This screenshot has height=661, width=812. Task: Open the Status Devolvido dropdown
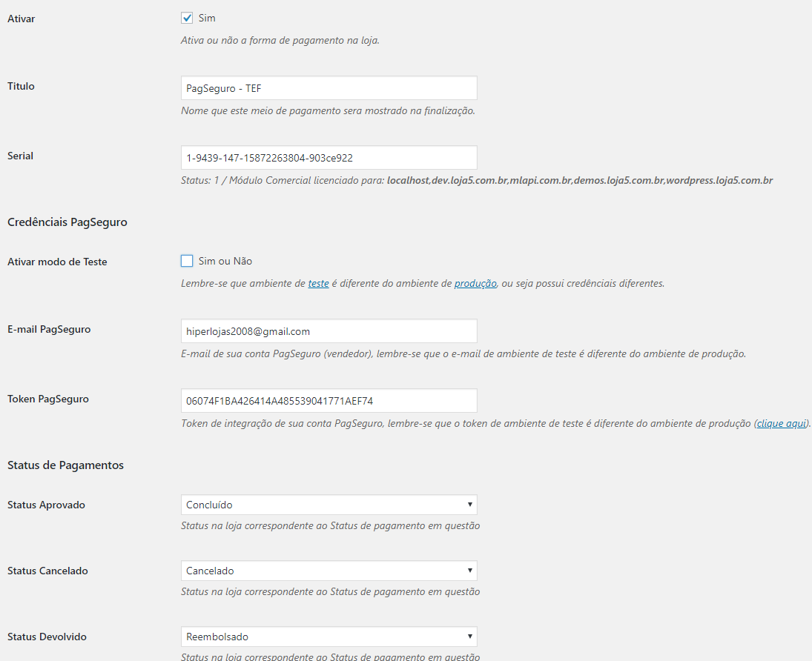[329, 637]
